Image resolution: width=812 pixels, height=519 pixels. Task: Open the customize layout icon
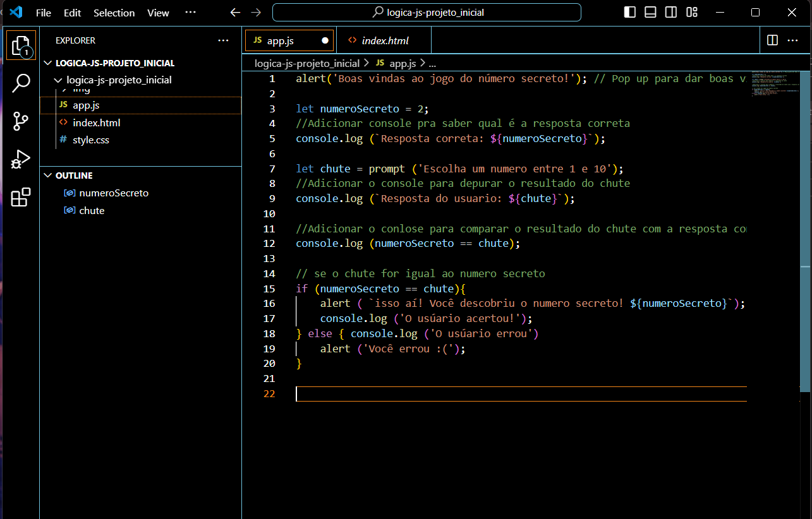[x=692, y=12]
